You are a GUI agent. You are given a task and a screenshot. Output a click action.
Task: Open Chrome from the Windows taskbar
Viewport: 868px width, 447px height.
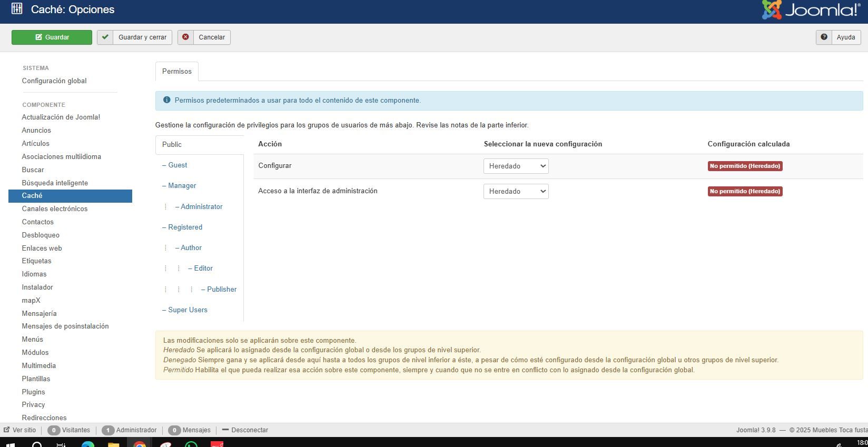[139, 444]
